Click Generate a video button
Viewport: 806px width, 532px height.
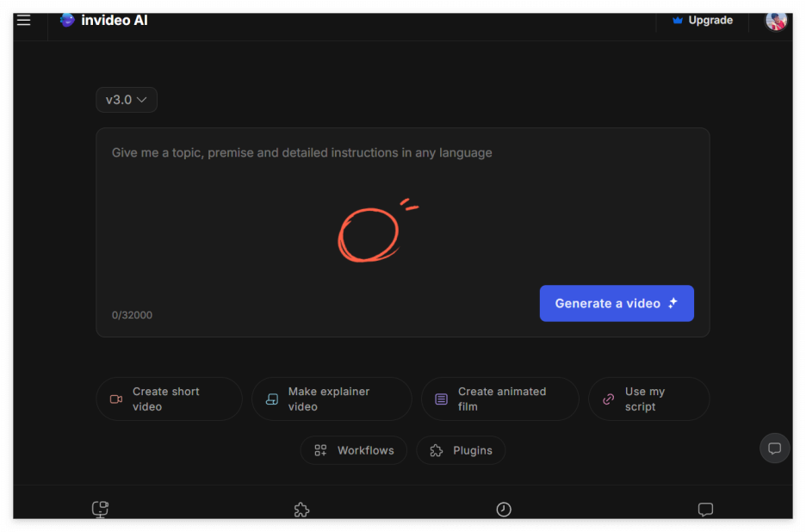[x=617, y=303]
